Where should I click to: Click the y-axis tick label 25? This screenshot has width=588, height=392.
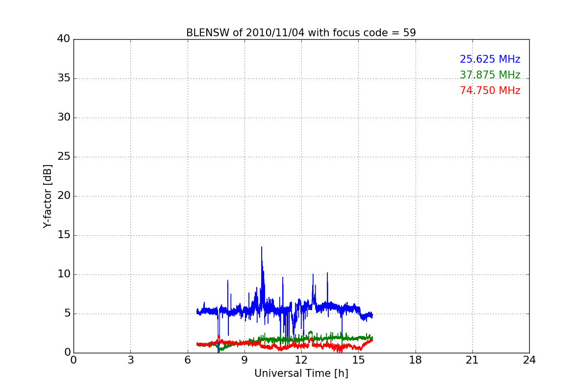point(64,157)
